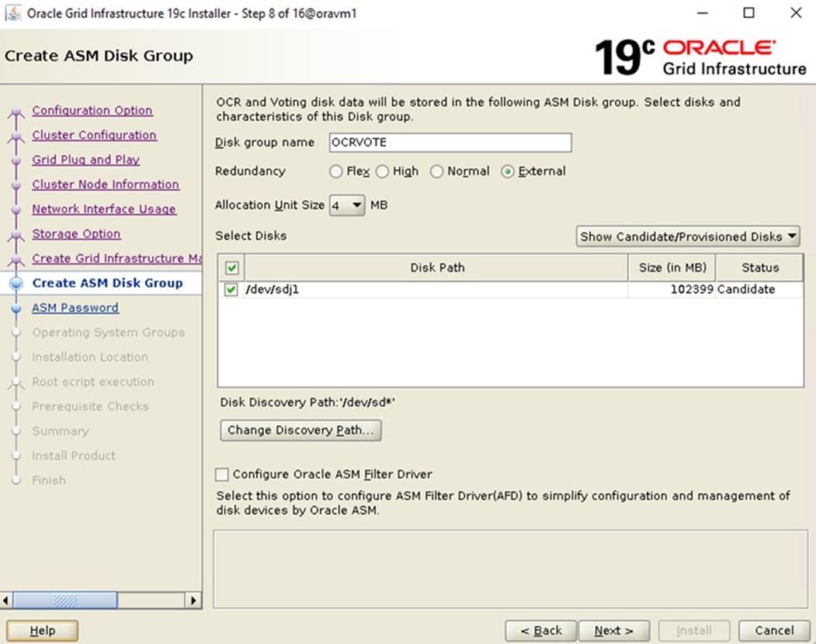Click the Disk group name field

point(450,143)
